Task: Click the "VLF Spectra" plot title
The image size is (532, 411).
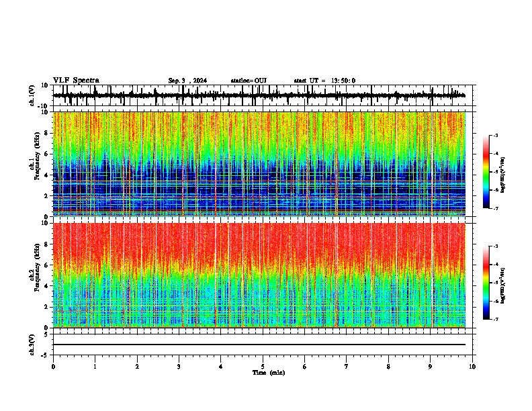Action: (x=76, y=81)
